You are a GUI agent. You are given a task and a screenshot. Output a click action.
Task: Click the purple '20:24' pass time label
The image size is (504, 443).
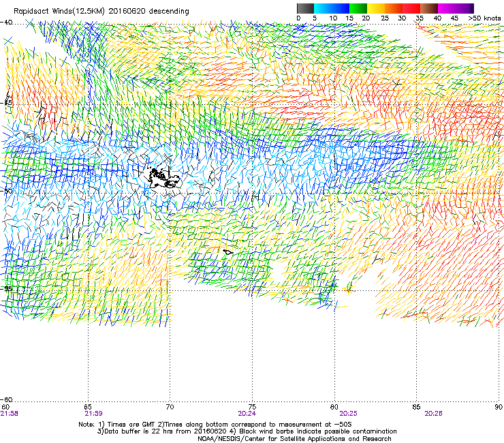[x=247, y=414]
